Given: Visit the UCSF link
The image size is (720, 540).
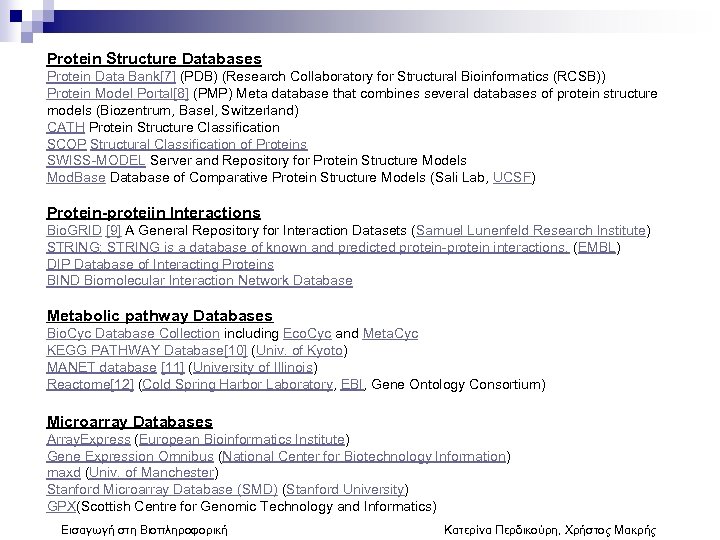Looking at the screenshot, I should pyautogui.click(x=518, y=177).
